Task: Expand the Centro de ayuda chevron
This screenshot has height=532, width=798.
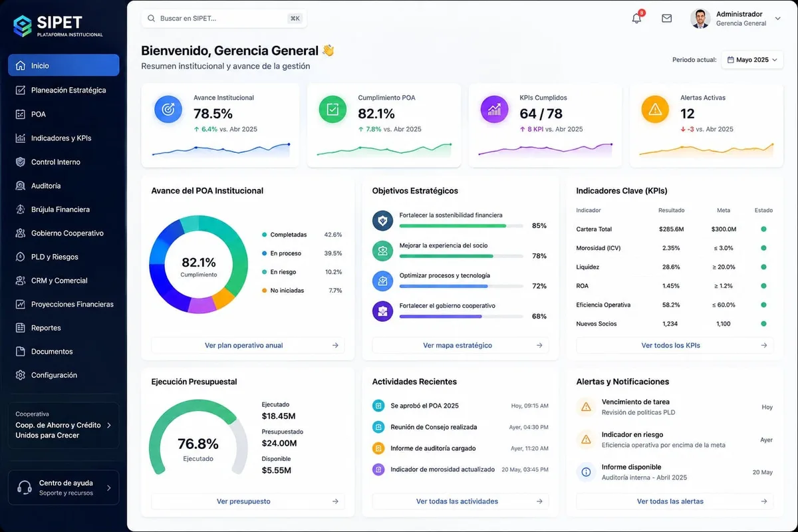Action: coord(109,488)
